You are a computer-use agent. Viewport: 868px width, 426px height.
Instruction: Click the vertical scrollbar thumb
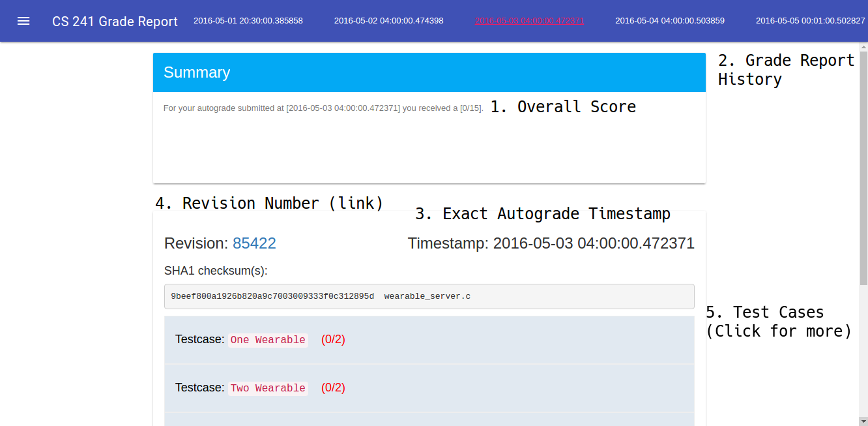click(x=863, y=170)
